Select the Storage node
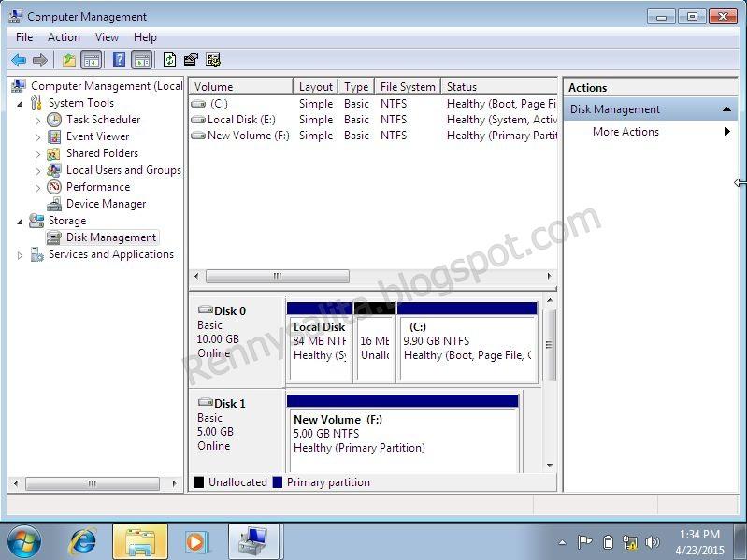Image resolution: width=747 pixels, height=560 pixels. 67,221
